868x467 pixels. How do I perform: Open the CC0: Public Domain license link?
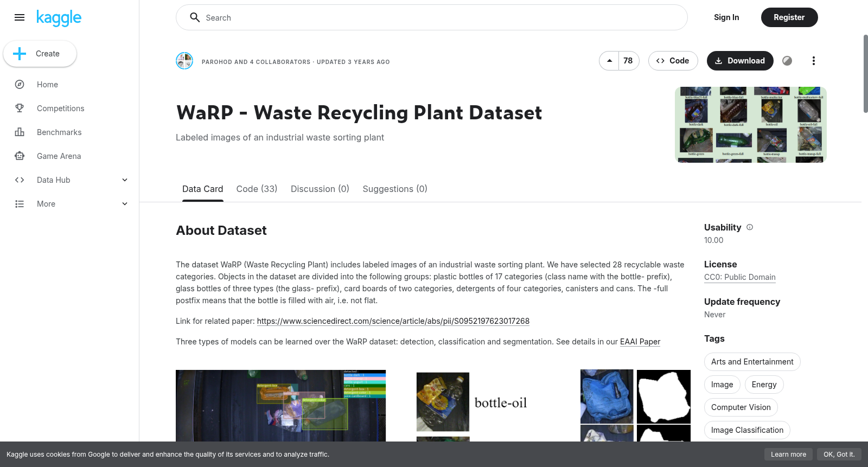point(740,277)
